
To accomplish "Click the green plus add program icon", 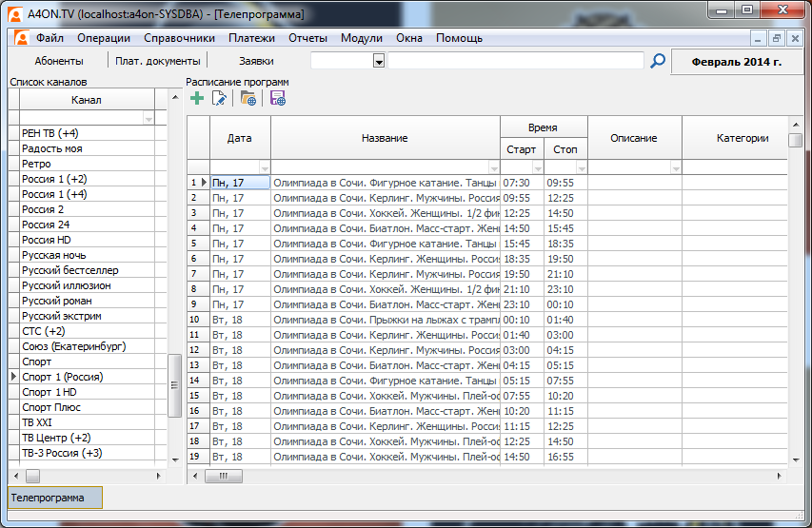I will [197, 98].
